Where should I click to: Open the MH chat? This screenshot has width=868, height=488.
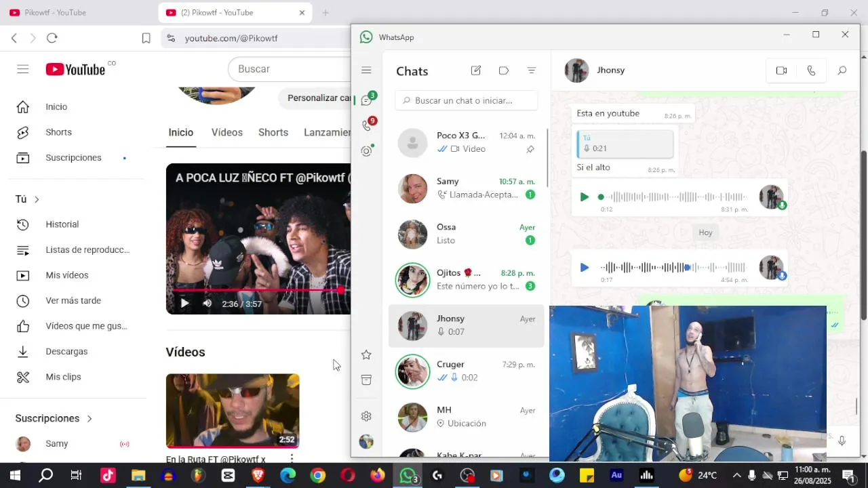(467, 417)
